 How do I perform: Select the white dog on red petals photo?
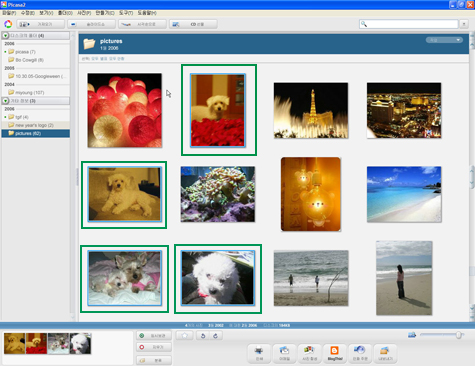[x=218, y=110]
